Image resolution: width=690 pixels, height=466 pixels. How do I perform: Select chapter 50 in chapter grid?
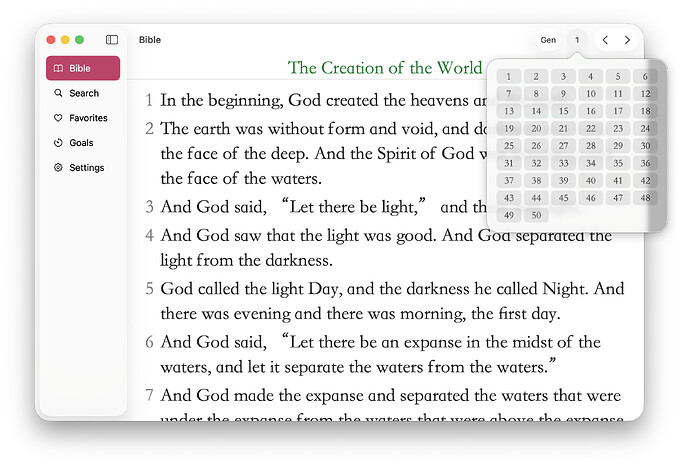(537, 216)
